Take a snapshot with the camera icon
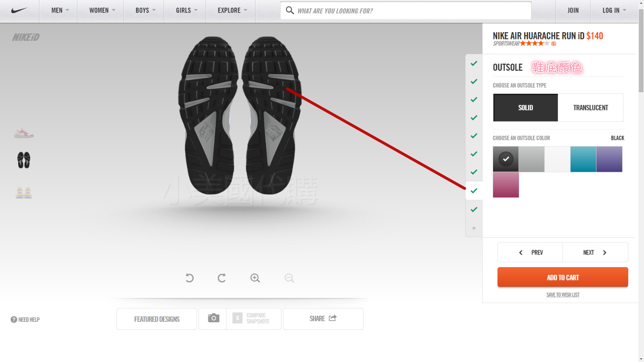The height and width of the screenshot is (362, 644). tap(213, 318)
